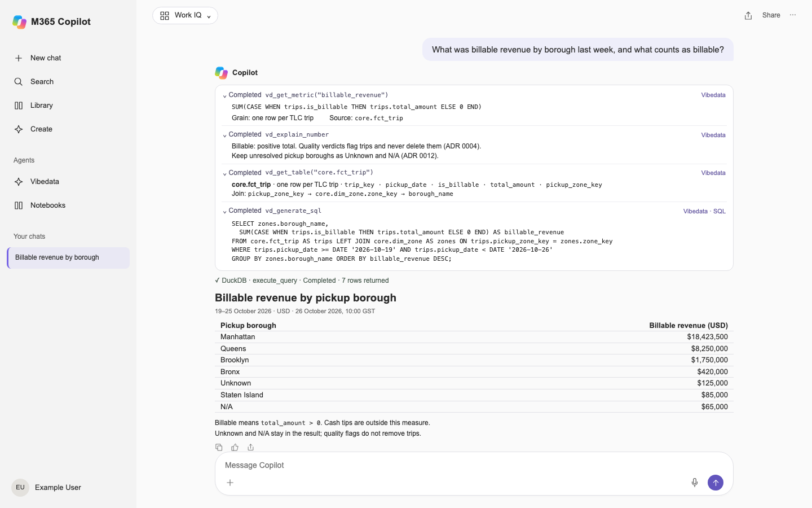
Task: Click the plus attachment icon in message box
Action: coord(230,483)
